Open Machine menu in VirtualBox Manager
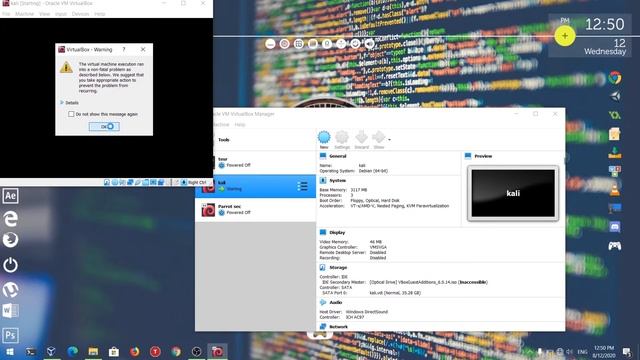 click(221, 124)
